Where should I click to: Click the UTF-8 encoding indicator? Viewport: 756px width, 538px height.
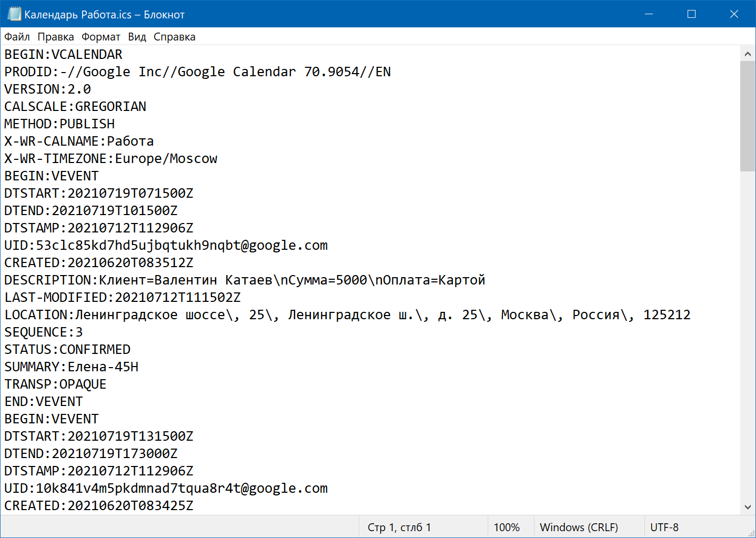click(x=664, y=527)
